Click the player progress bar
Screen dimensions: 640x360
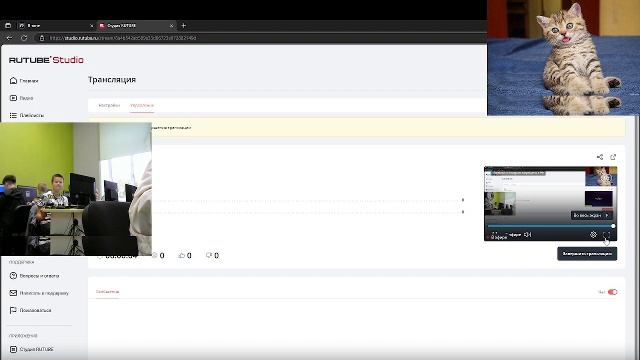tap(551, 226)
